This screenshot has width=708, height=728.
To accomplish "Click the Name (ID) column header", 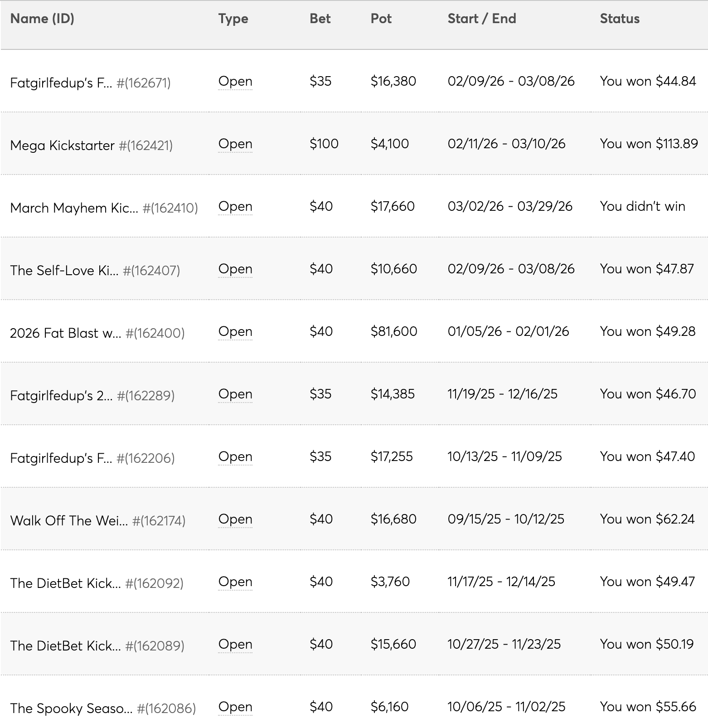I will [42, 19].
